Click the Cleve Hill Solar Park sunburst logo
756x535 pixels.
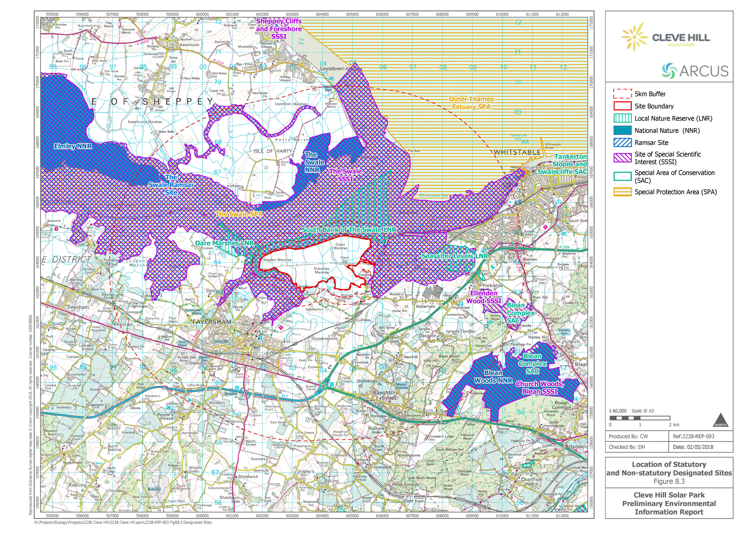click(635, 37)
